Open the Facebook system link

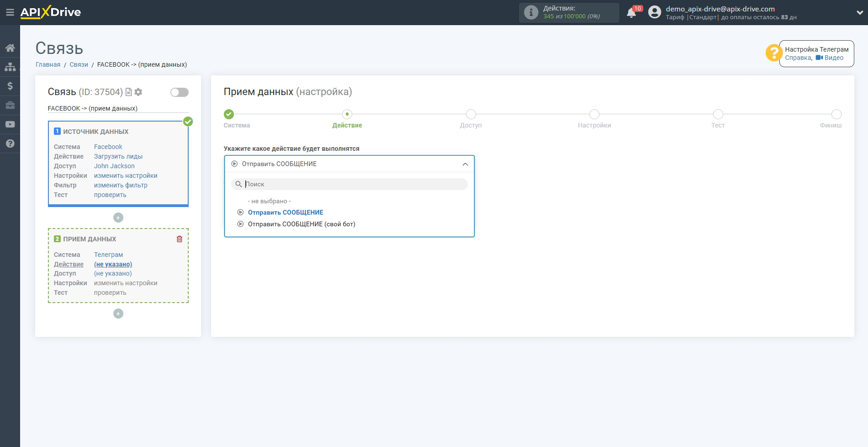[x=108, y=147]
